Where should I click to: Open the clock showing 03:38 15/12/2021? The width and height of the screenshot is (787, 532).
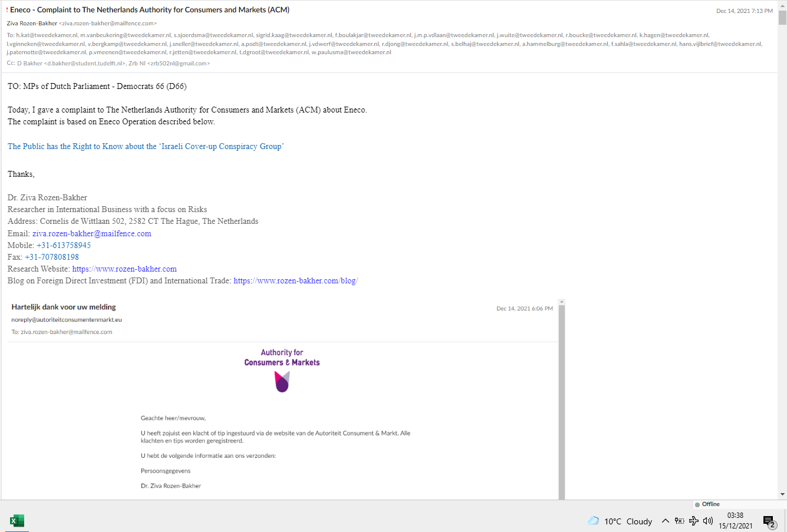coord(735,521)
